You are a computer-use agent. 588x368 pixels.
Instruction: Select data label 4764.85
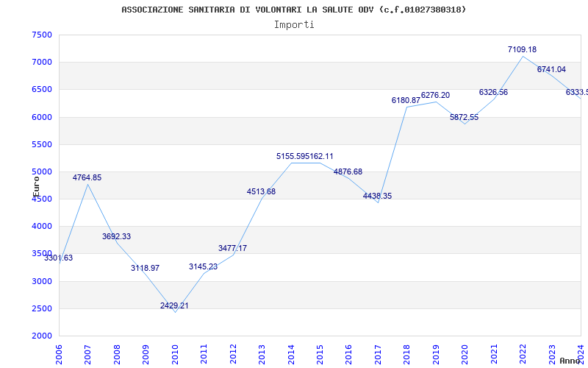[87, 177]
